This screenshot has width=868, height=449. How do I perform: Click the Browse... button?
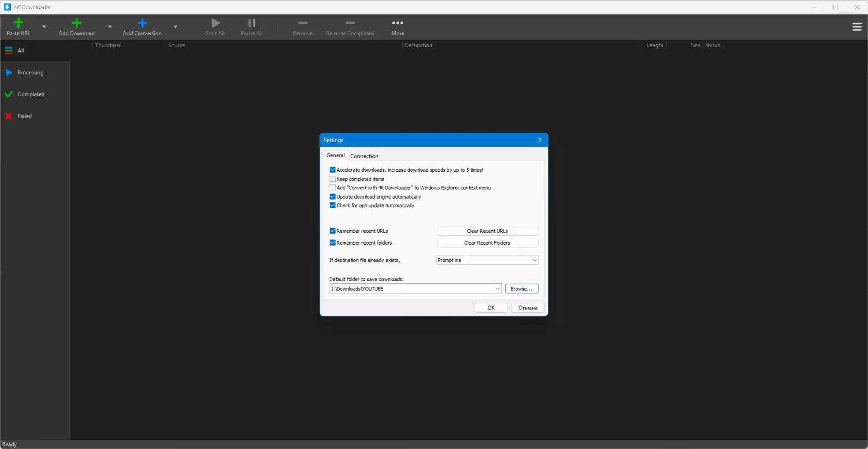522,289
